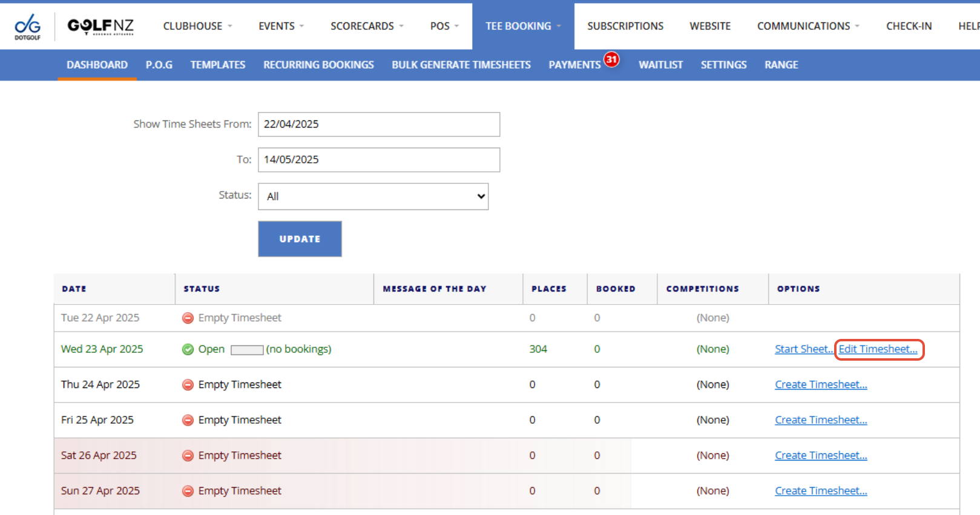Image resolution: width=980 pixels, height=515 pixels.
Task: Click red empty status icon for Sat 26 Apr
Action: (188, 456)
